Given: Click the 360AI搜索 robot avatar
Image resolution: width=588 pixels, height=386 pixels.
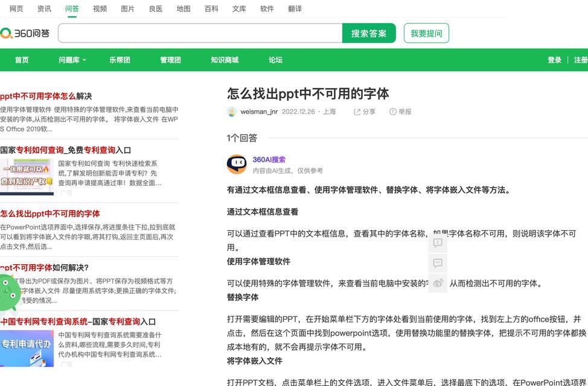Looking at the screenshot, I should pyautogui.click(x=237, y=164).
